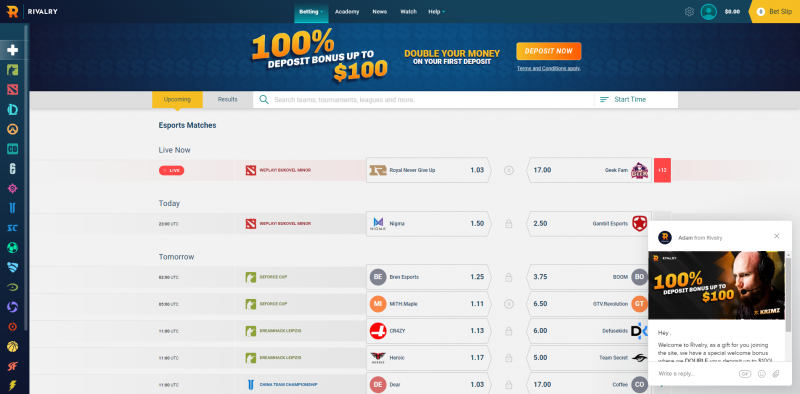Switch to the Results tab

[228, 100]
